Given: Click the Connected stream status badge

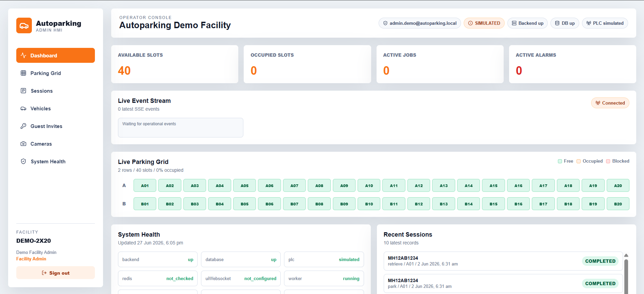Looking at the screenshot, I should (x=610, y=103).
